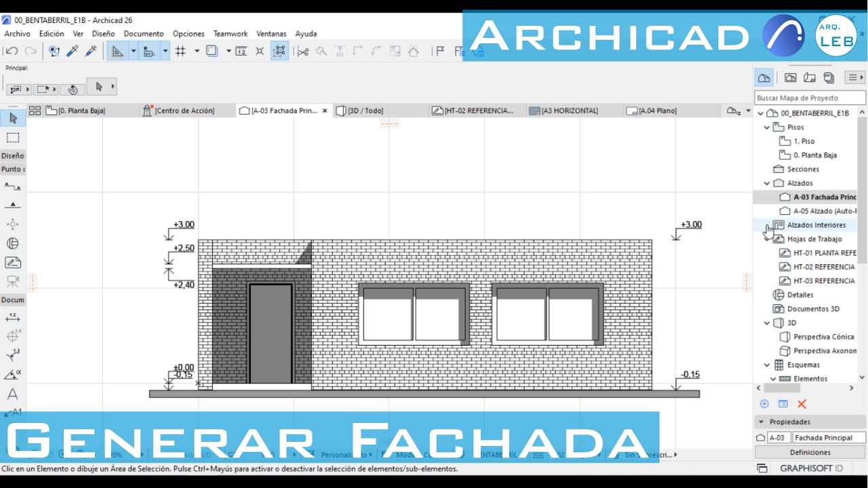The image size is (868, 488).
Task: Inject parameters with the syringe icon
Action: 90,51
